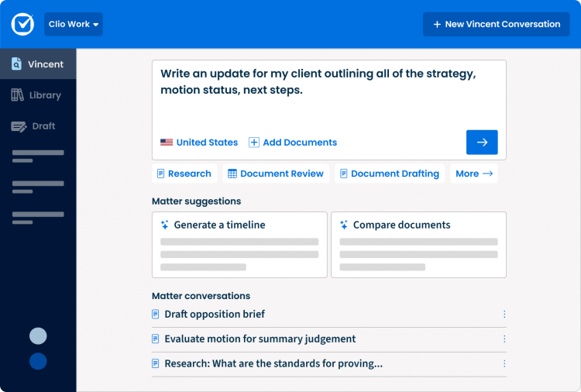Click the Draft pencil icon
This screenshot has width=581, height=392.
19,126
